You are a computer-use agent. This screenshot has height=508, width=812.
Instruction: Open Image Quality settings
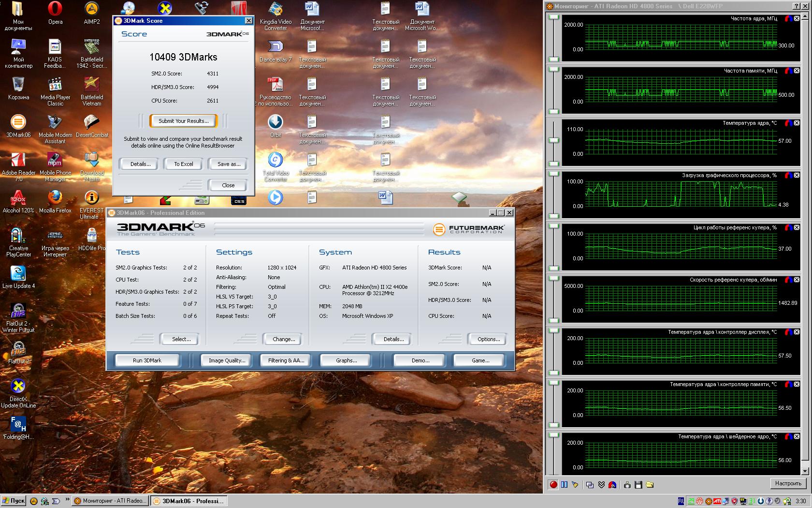click(x=227, y=360)
